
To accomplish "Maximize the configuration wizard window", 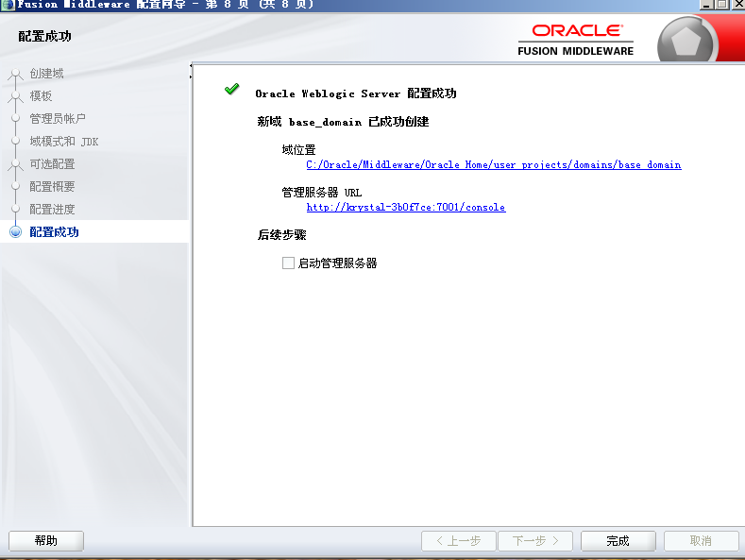I will tap(722, 5).
